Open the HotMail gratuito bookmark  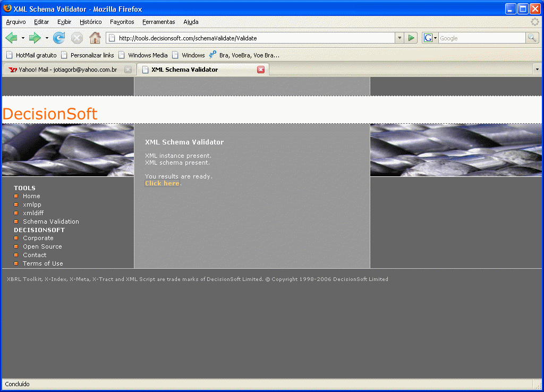click(x=31, y=55)
